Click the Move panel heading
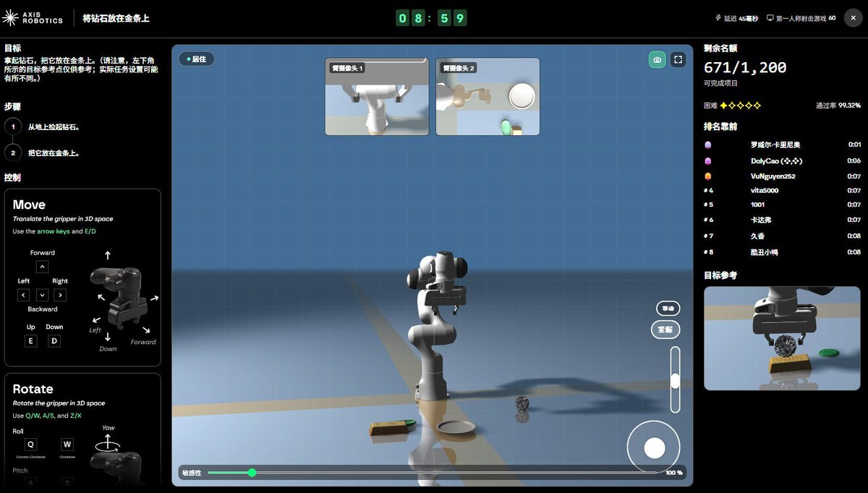 (29, 205)
